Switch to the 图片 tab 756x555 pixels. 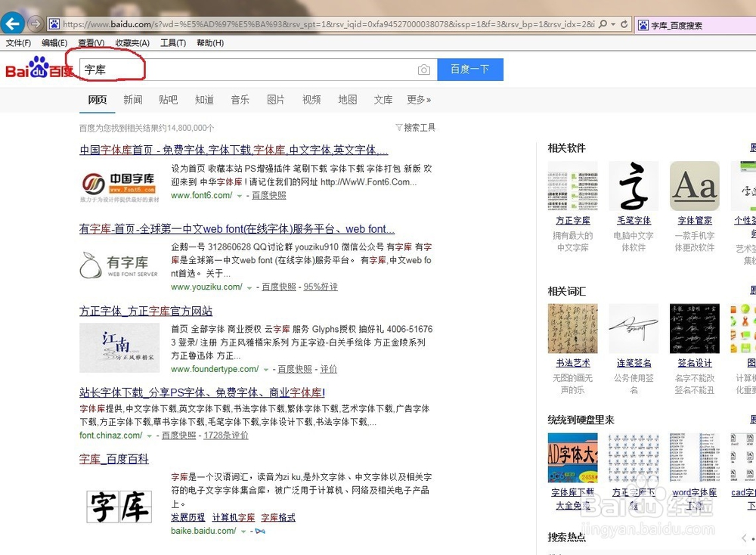tap(276, 100)
